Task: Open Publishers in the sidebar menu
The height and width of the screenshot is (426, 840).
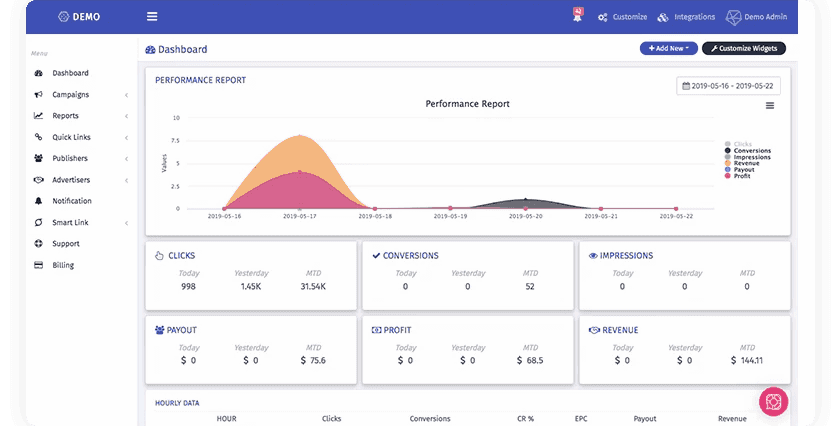Action: coord(70,158)
